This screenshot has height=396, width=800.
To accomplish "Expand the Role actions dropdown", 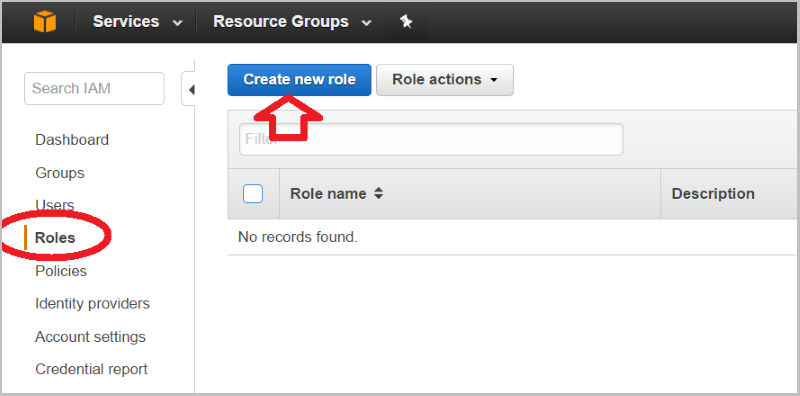I will (x=445, y=80).
